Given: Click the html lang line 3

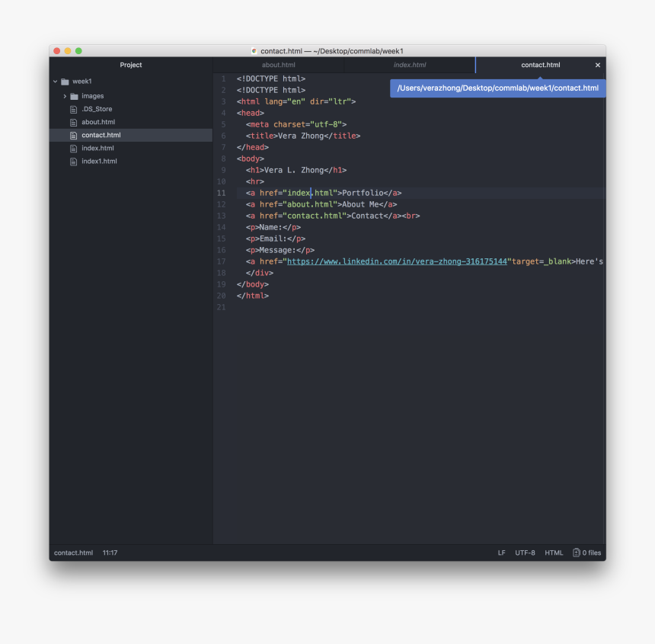Looking at the screenshot, I should pyautogui.click(x=296, y=101).
